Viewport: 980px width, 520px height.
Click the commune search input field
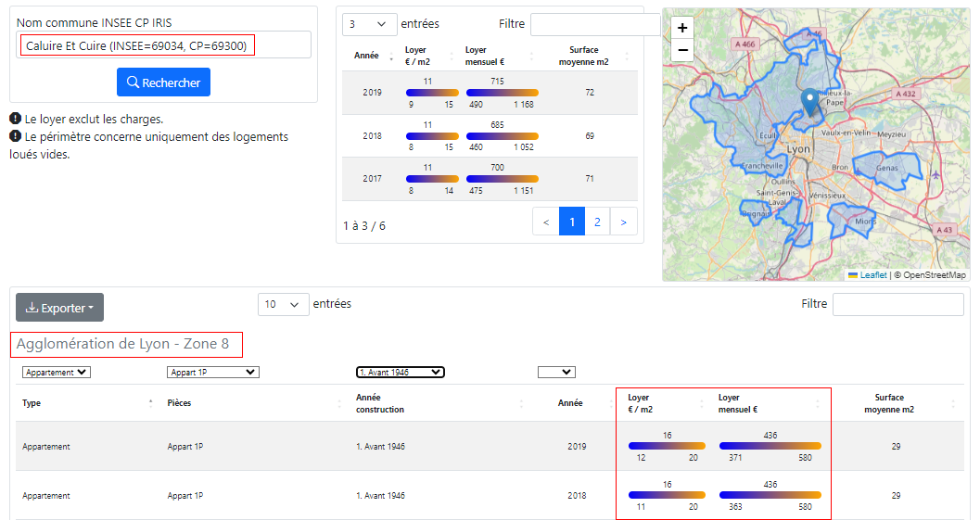tap(163, 45)
